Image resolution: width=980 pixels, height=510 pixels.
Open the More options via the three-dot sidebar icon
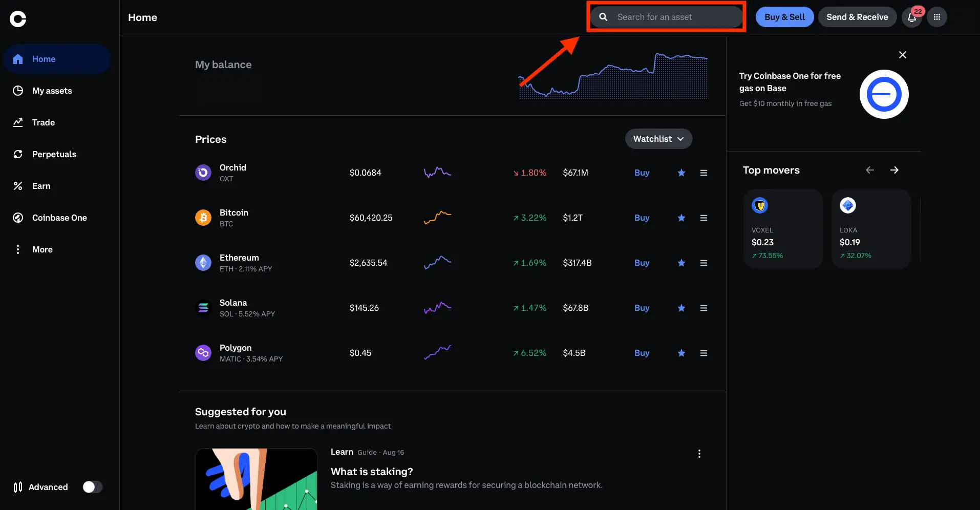point(18,249)
